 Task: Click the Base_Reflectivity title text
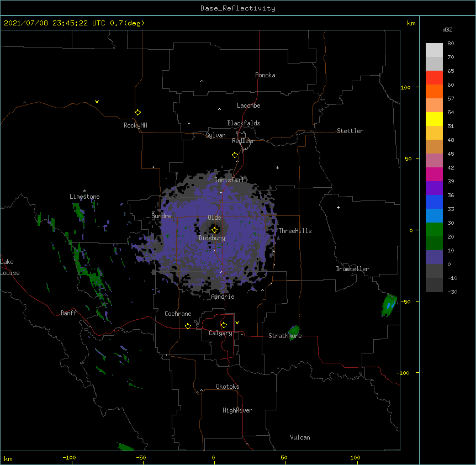pos(238,8)
